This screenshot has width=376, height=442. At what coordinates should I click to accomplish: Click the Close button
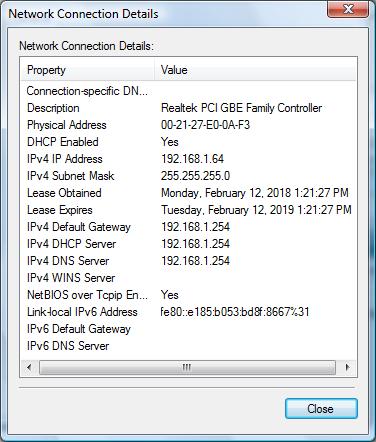click(321, 409)
